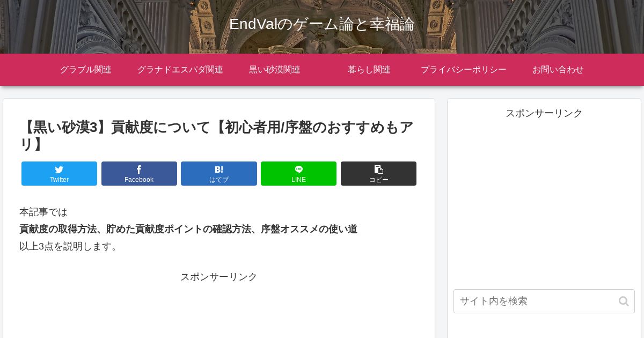The width and height of the screenshot is (644, 338).
Task: Click bold text 貢献度の取得方法
Action: (x=58, y=229)
